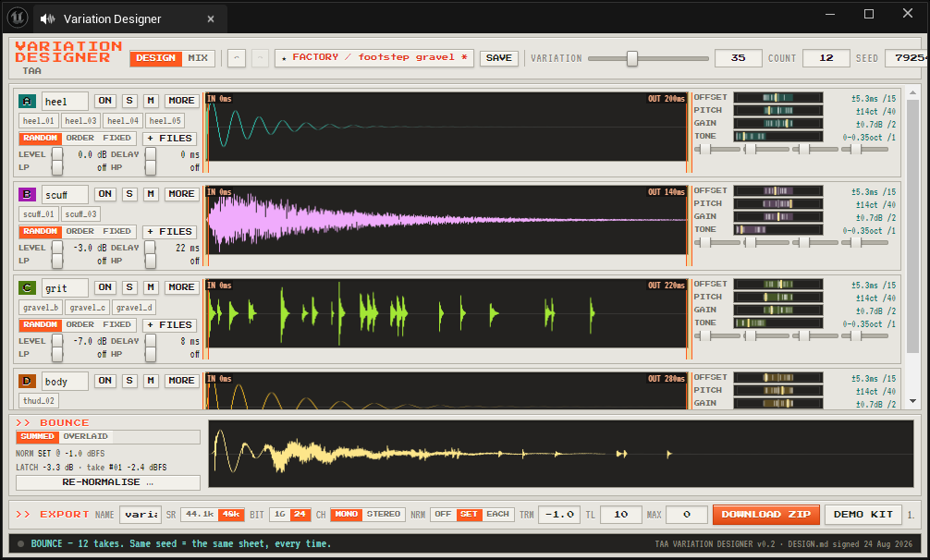
Task: Select the scuff_01 file chip
Action: click(x=39, y=213)
